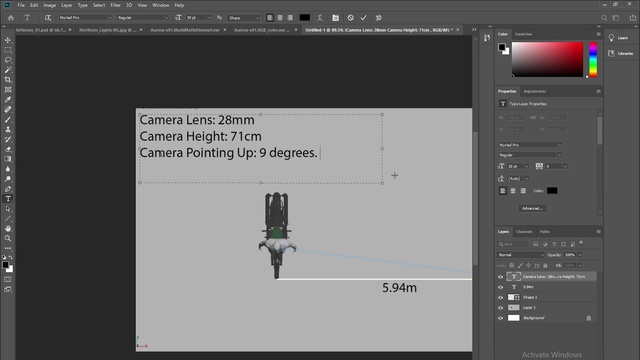Select the Horizontal Type tool
Image resolution: width=640 pixels, height=360 pixels.
[x=8, y=199]
